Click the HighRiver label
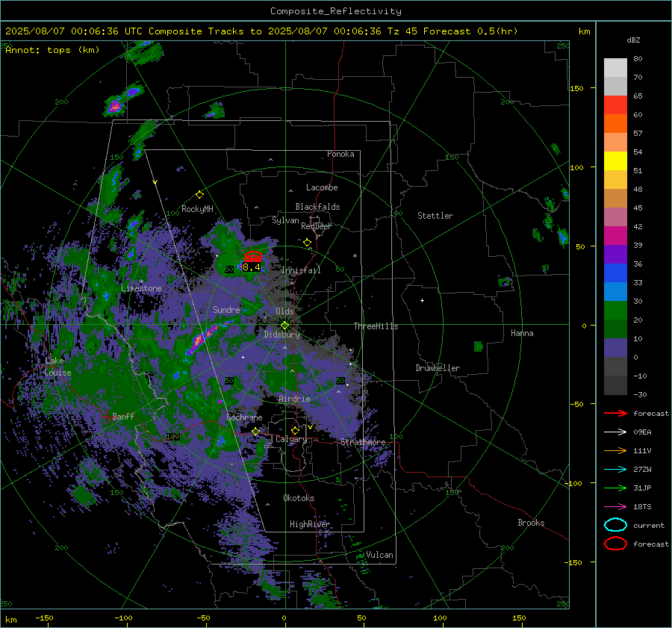The height and width of the screenshot is (628, 672). 310,525
